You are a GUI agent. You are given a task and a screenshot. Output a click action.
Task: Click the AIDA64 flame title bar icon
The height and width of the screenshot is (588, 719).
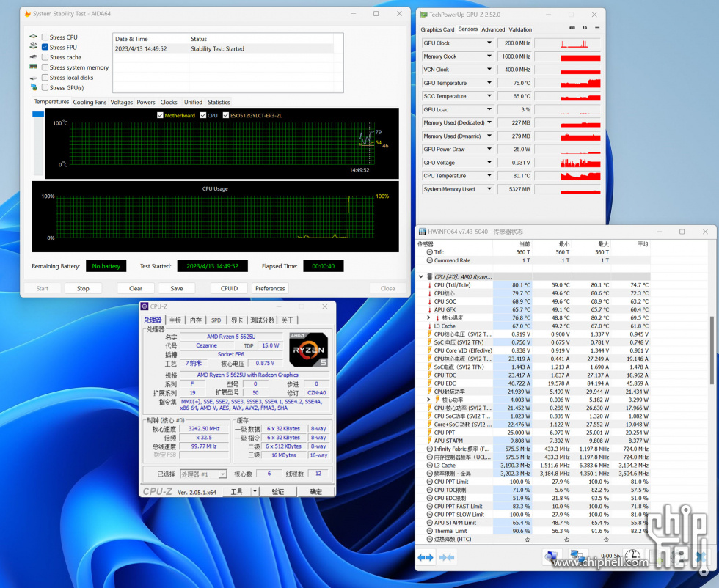tap(28, 14)
